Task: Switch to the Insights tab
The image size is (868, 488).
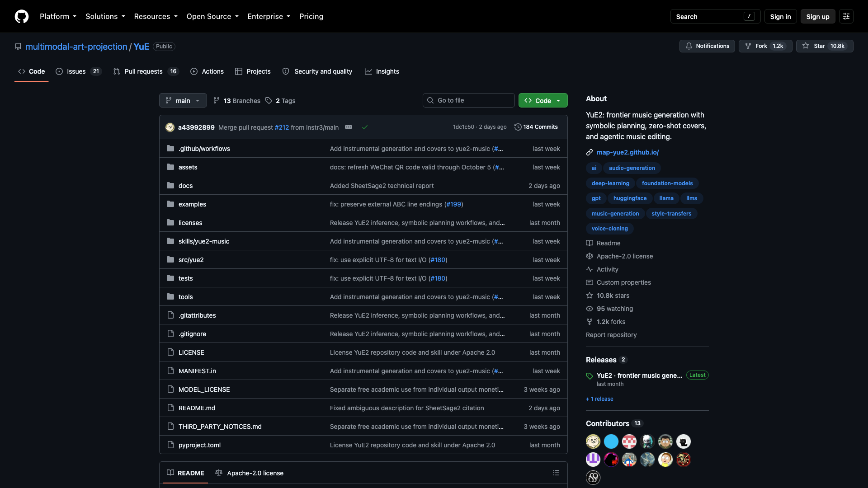Action: click(x=382, y=71)
